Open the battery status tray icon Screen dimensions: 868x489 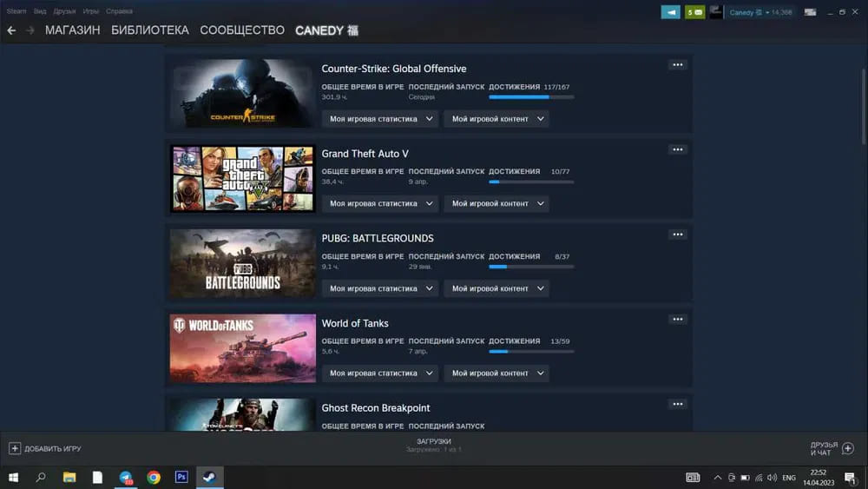745,478
